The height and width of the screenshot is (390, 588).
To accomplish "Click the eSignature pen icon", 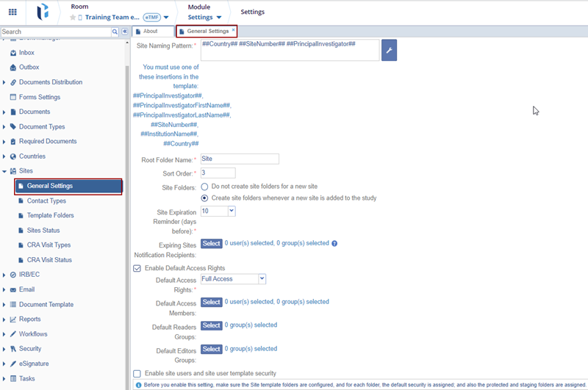I will click(x=13, y=364).
